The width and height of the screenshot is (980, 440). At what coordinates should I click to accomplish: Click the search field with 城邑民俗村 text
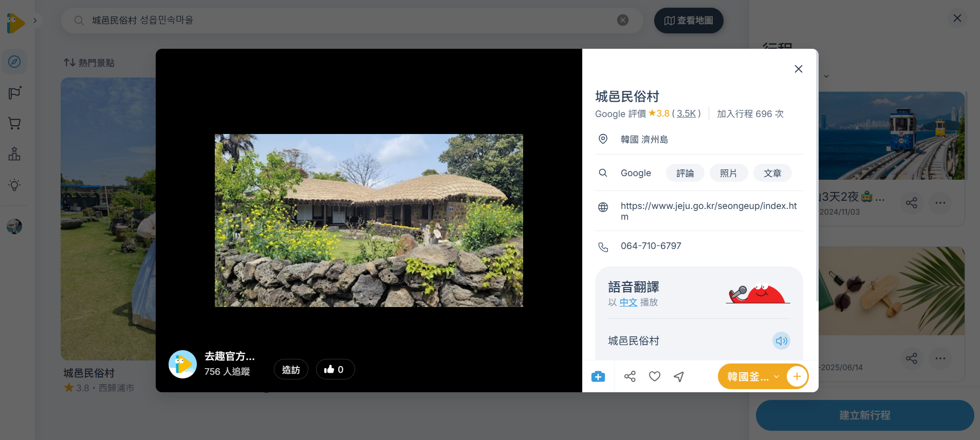tap(352, 21)
